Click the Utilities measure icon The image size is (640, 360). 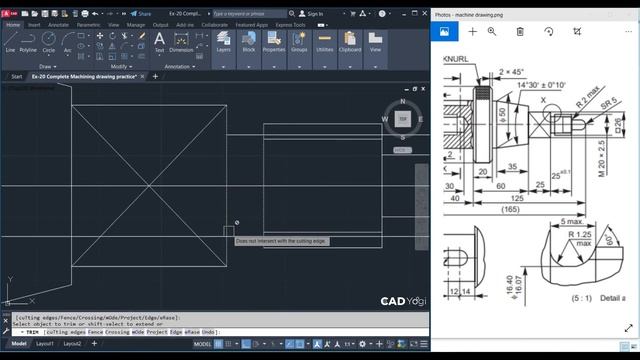click(324, 39)
